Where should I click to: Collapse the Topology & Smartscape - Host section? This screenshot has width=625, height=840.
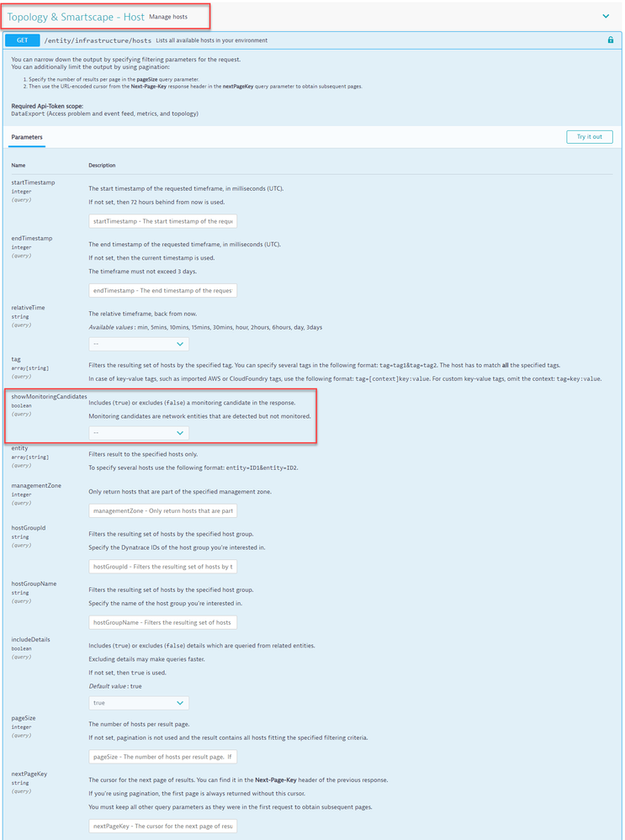tap(605, 16)
